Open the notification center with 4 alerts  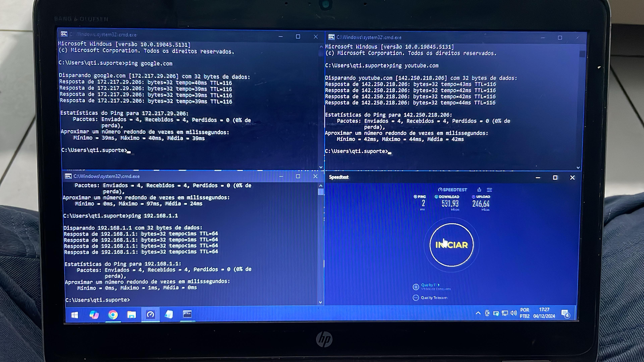tap(566, 314)
